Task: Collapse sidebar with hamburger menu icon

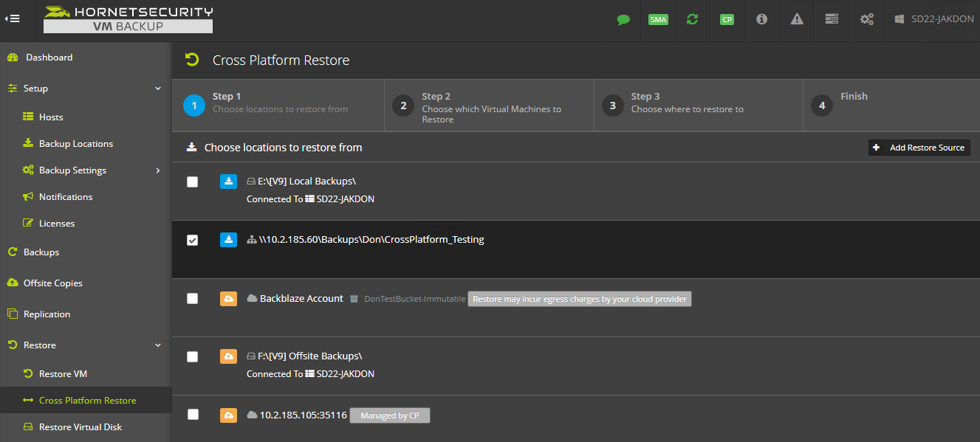Action: point(13,18)
